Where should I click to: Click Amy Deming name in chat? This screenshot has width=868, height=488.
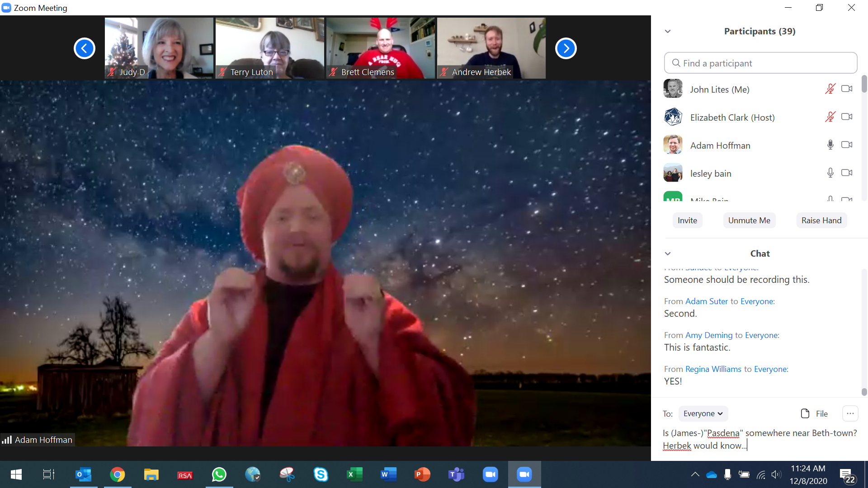[709, 335]
